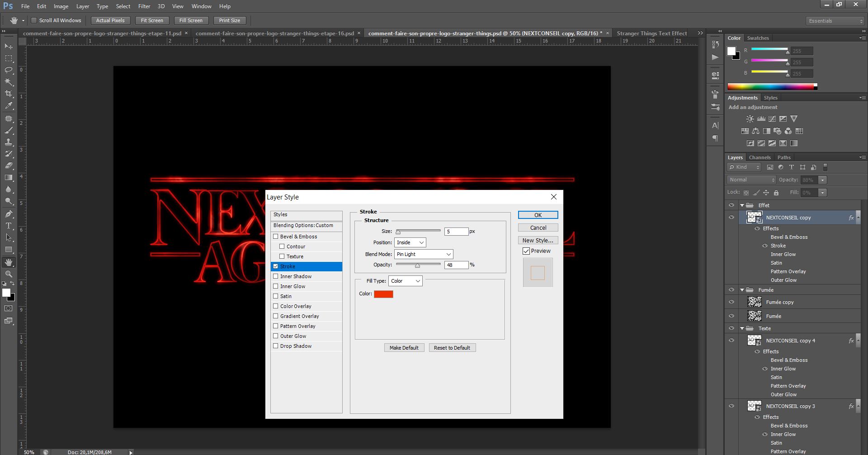The image size is (868, 455).
Task: Open the stroke Blend Mode dropdown
Action: [x=424, y=255]
